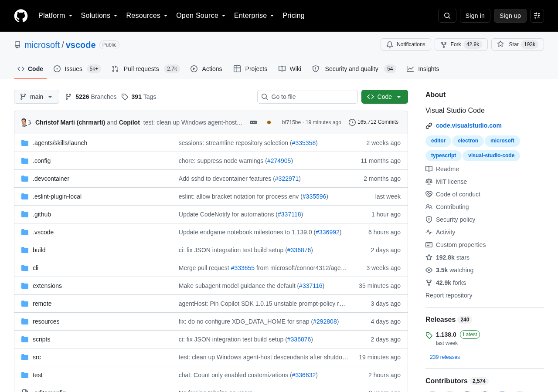View the 391 Tags link
Image resolution: width=558 pixels, height=392 pixels.
pos(139,97)
